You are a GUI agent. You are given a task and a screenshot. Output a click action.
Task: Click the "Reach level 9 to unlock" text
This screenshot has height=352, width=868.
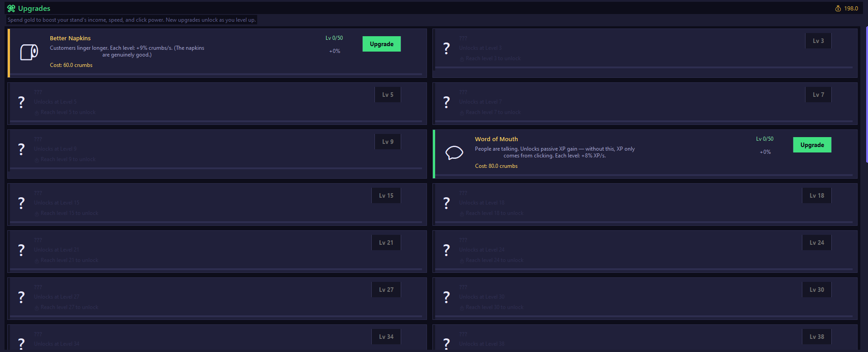click(x=68, y=159)
